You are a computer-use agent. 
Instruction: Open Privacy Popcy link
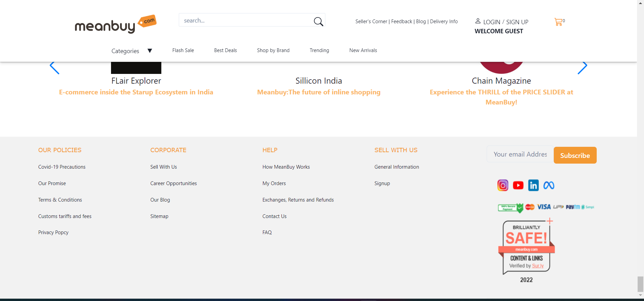pyautogui.click(x=53, y=232)
